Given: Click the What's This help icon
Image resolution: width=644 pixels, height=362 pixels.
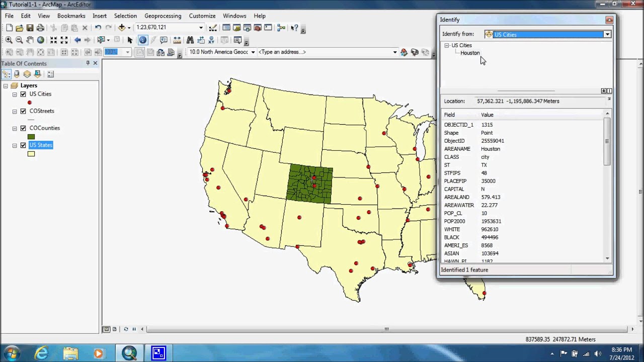Looking at the screenshot, I should click(x=294, y=28).
